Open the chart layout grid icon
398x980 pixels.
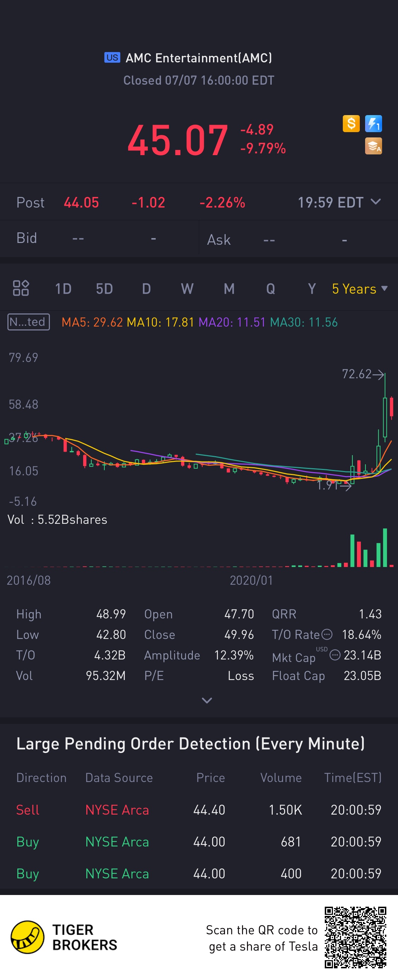click(21, 288)
